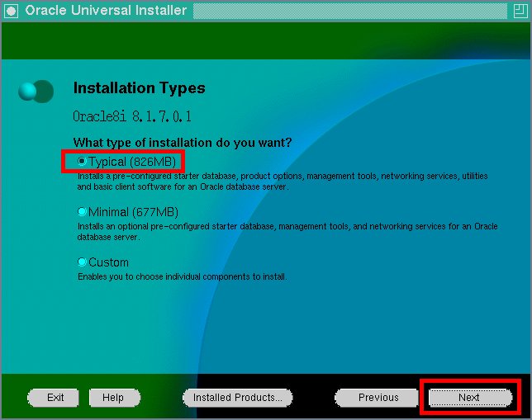The height and width of the screenshot is (420, 532).
Task: Click the 'What type of installation do you want?' text
Action: 183,143
